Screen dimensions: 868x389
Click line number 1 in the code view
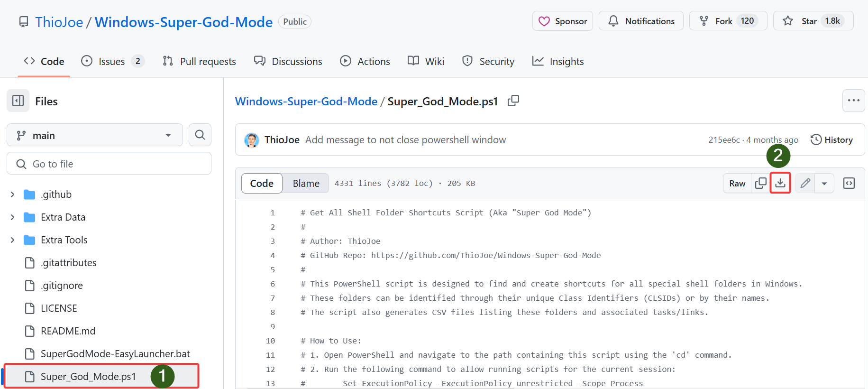pos(273,213)
